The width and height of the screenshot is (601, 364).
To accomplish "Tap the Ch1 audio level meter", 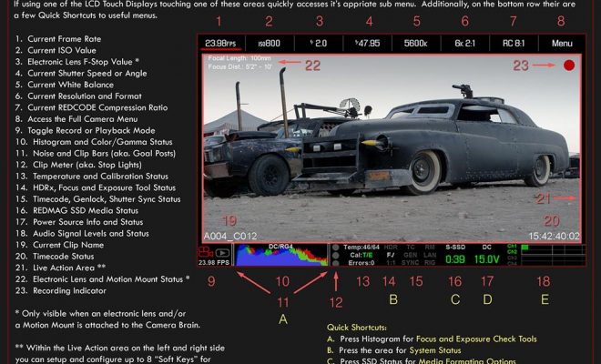I will tap(554, 248).
